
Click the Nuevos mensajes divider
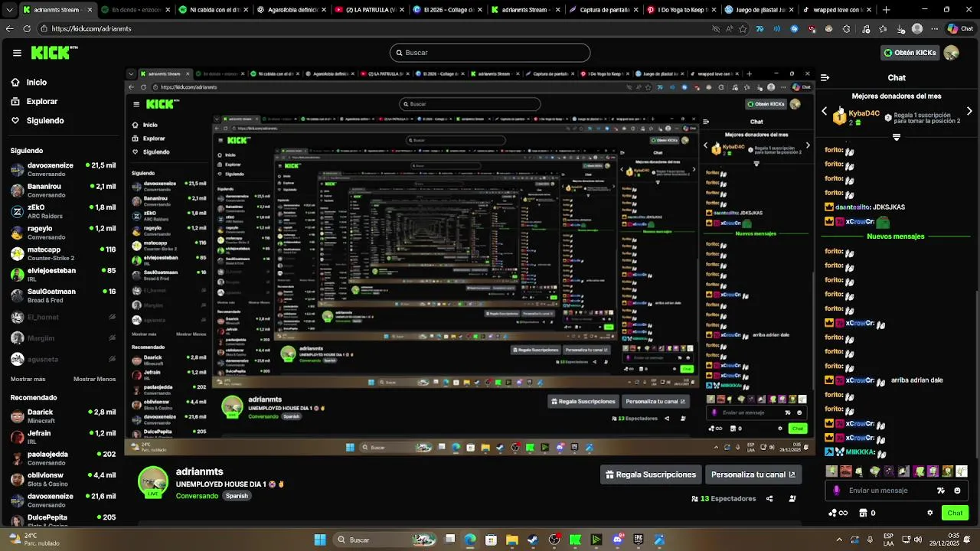[896, 236]
